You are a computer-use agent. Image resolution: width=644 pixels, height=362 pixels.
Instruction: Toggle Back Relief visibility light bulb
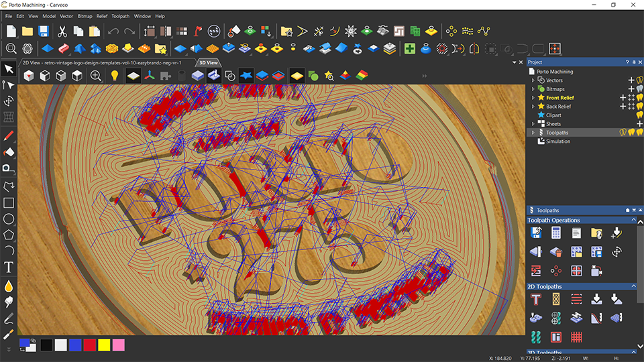(x=640, y=107)
